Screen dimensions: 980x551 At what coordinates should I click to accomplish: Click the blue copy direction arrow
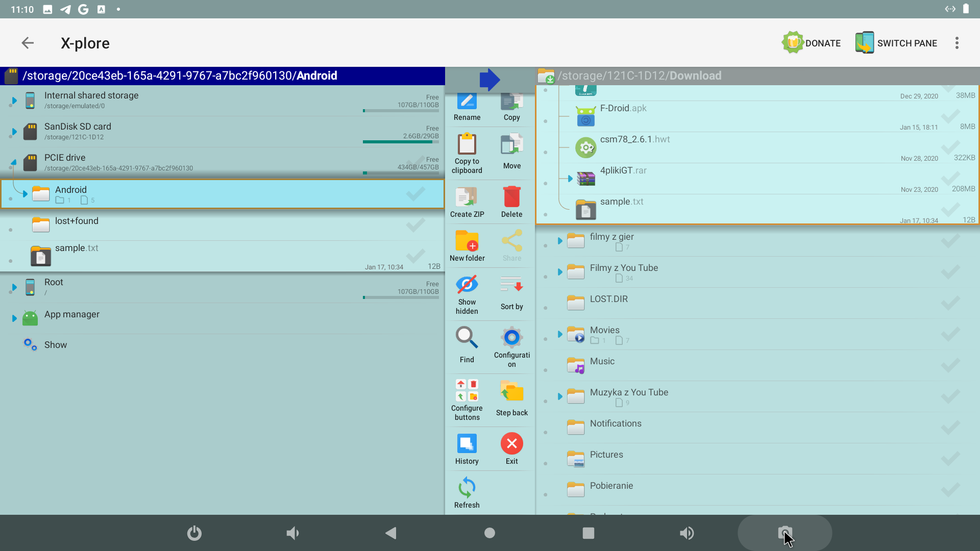click(489, 80)
